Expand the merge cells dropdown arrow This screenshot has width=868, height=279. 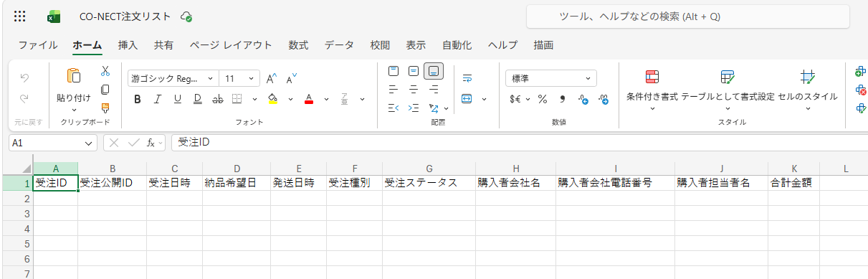click(484, 99)
